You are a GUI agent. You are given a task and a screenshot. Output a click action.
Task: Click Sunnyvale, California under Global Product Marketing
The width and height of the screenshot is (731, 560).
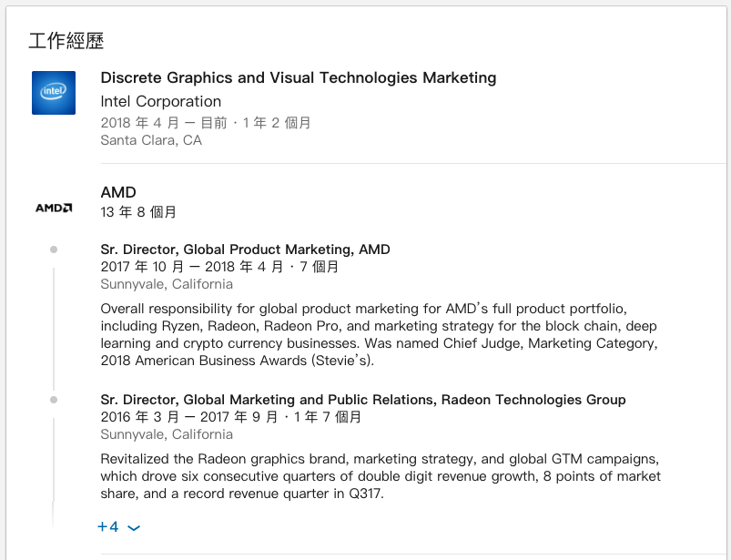coord(167,284)
